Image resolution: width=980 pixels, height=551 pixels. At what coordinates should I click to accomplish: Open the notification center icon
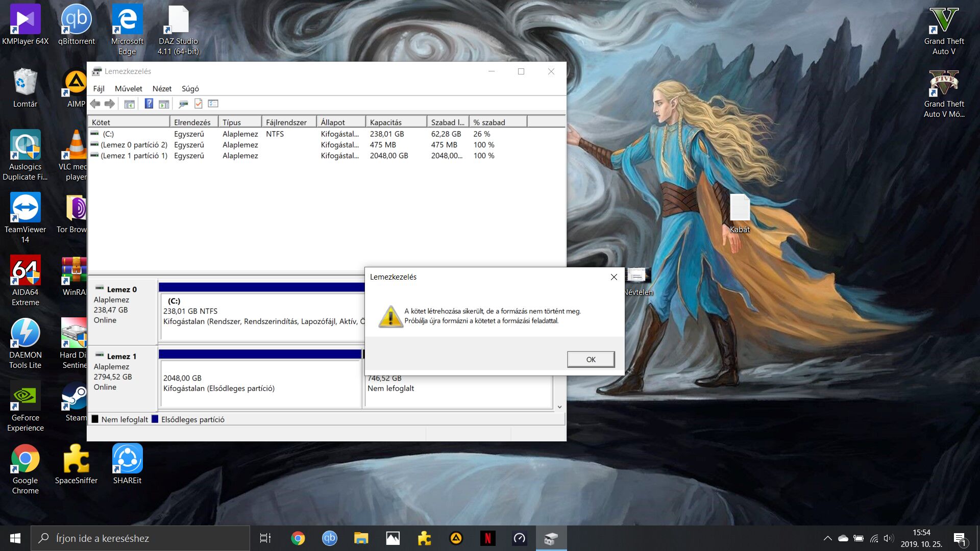pos(960,538)
